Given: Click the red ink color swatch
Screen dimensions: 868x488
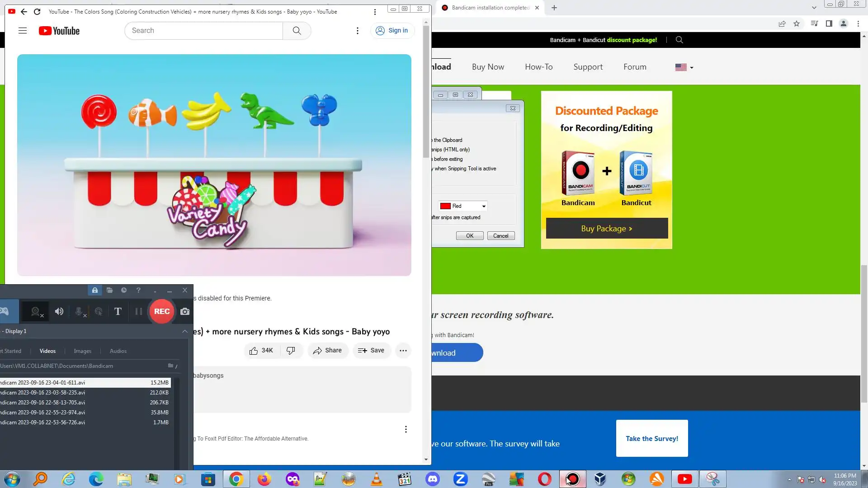Looking at the screenshot, I should (445, 206).
